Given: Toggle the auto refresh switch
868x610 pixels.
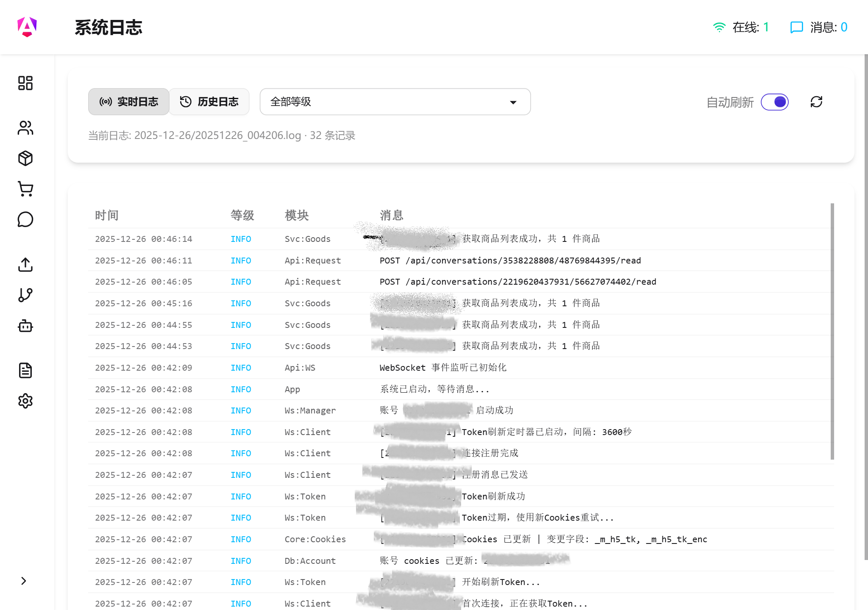Looking at the screenshot, I should click(x=774, y=102).
